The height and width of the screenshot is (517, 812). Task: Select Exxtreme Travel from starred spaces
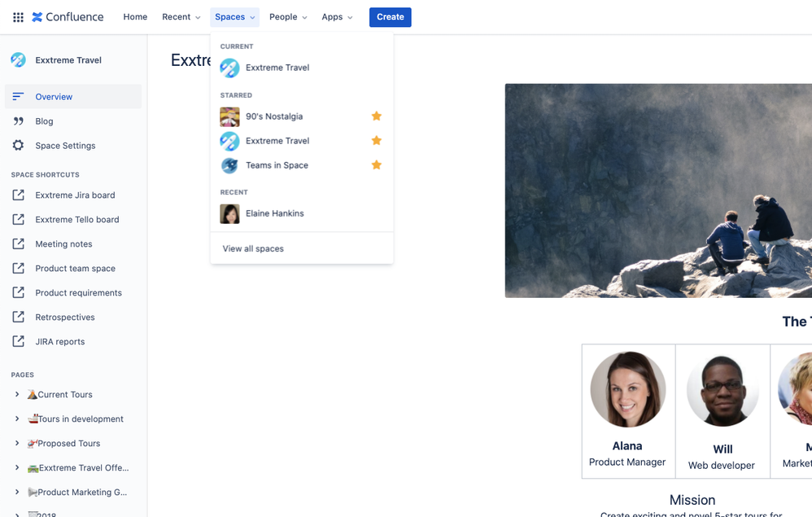302,141
